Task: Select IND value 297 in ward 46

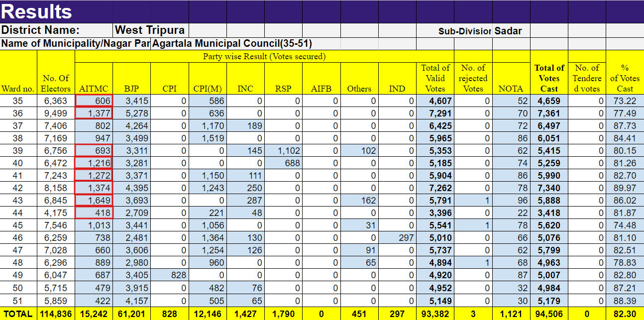Action: coord(397,238)
